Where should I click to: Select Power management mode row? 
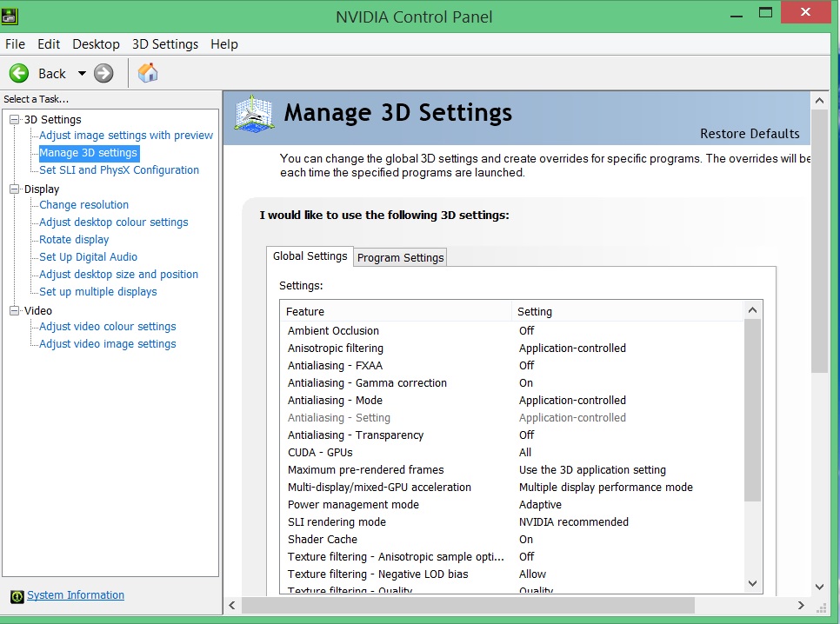511,505
